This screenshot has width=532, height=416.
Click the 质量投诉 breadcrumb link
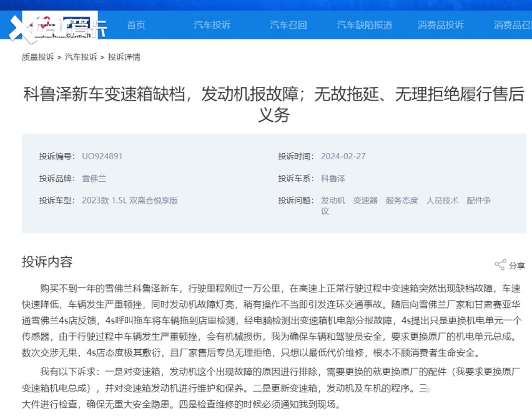click(37, 57)
